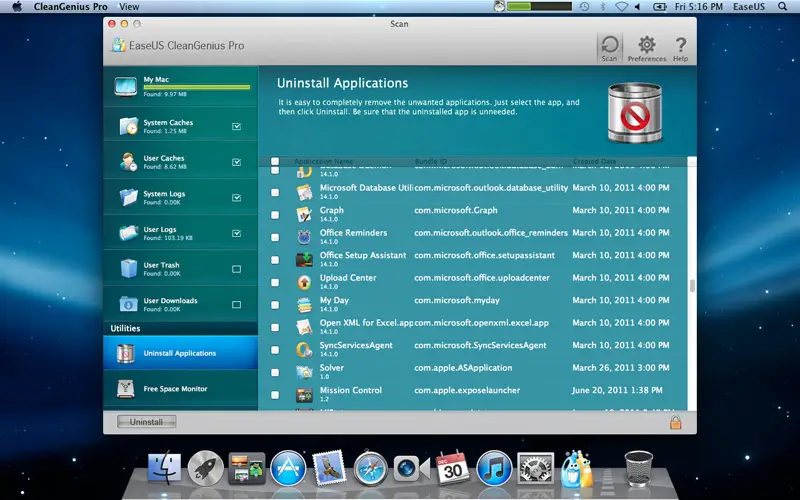Viewport: 800px width, 500px height.
Task: Open Safari compass icon in Dock
Action: (x=370, y=468)
